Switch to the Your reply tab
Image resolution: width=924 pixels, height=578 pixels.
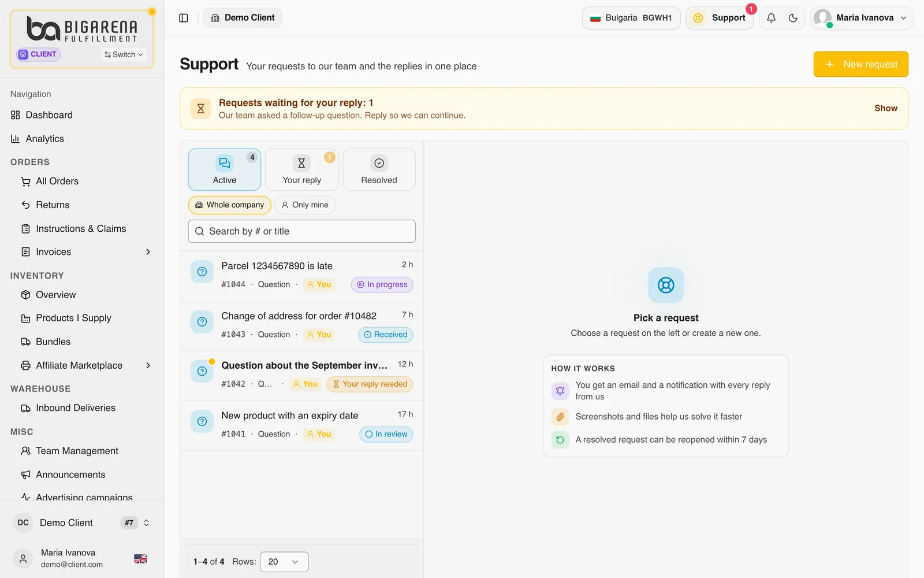point(302,170)
